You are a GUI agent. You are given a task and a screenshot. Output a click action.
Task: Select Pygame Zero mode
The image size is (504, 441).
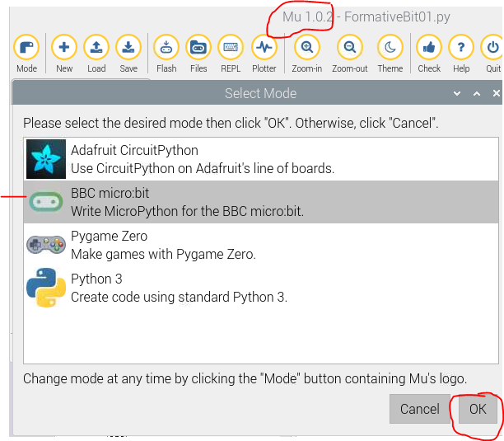261,245
